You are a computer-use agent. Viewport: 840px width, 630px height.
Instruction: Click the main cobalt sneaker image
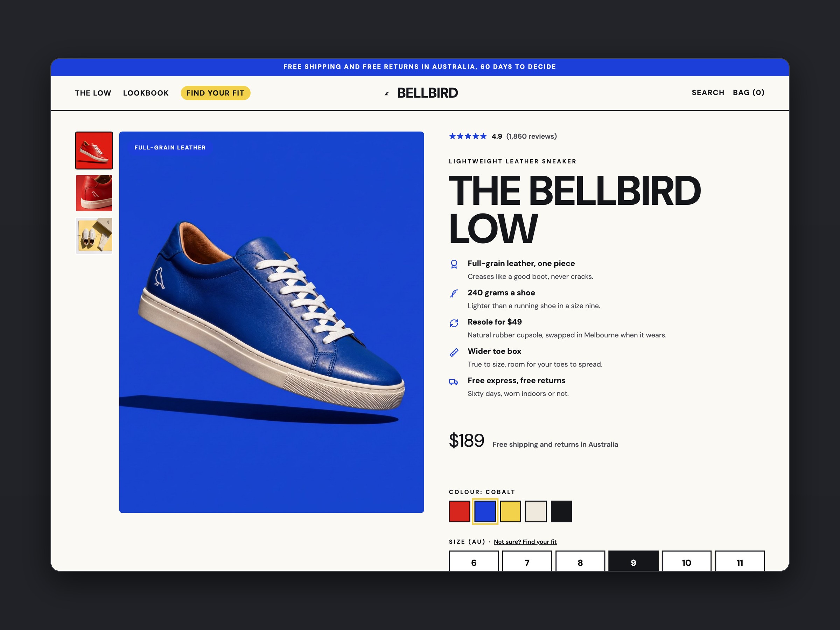pyautogui.click(x=272, y=322)
